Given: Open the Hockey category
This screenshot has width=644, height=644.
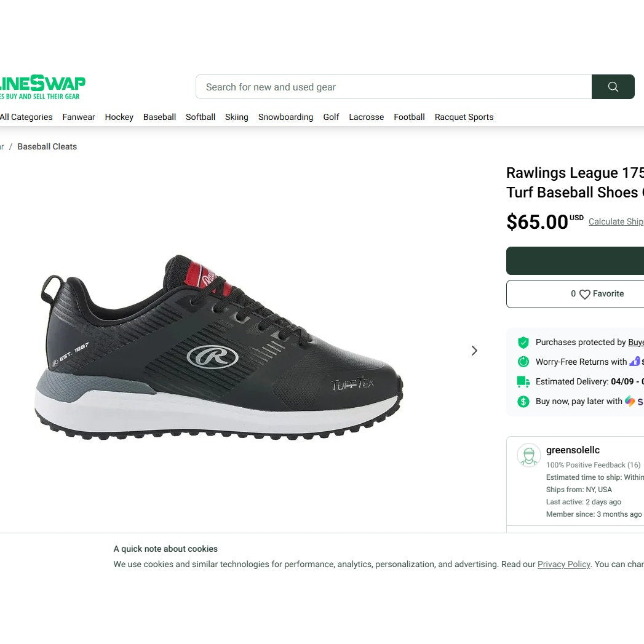Looking at the screenshot, I should pyautogui.click(x=119, y=117).
